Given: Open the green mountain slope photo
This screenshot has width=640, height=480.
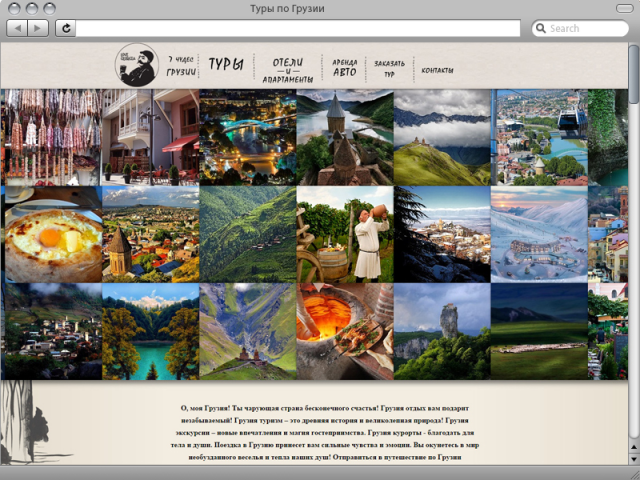Looking at the screenshot, I should (248, 234).
